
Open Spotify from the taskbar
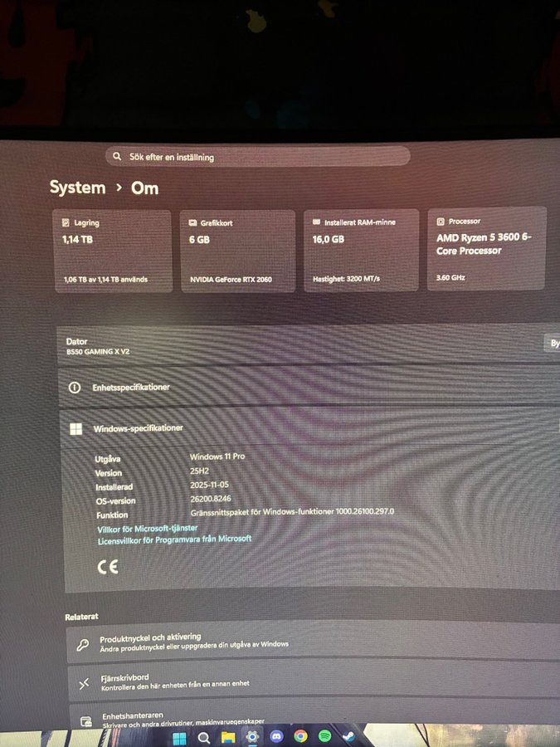point(324,736)
